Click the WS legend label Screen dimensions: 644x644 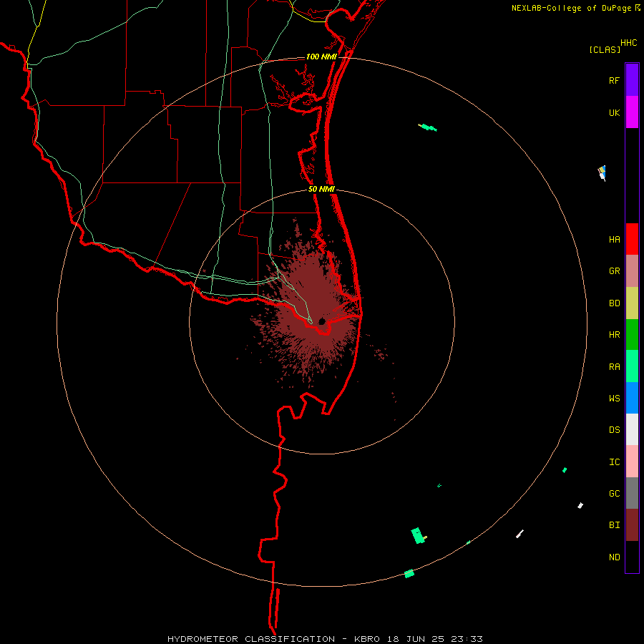(614, 399)
